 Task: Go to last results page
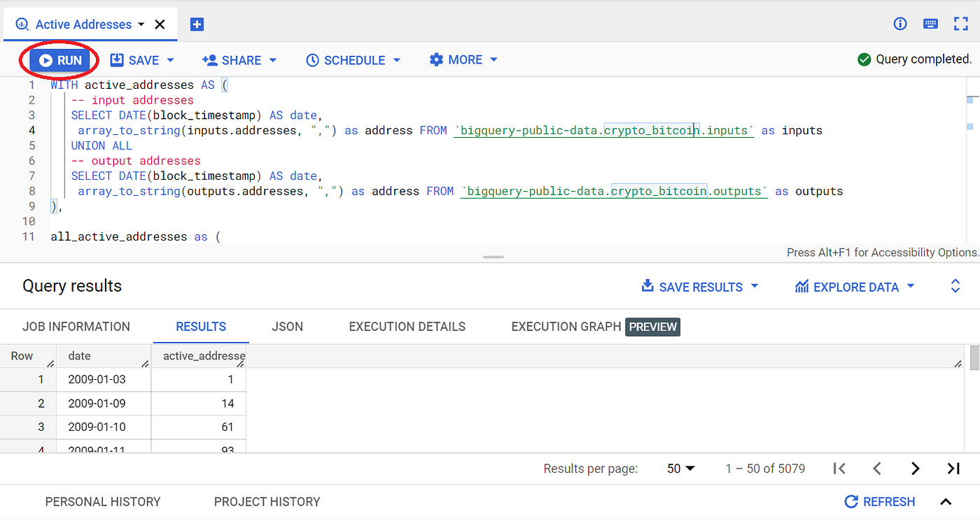click(953, 469)
